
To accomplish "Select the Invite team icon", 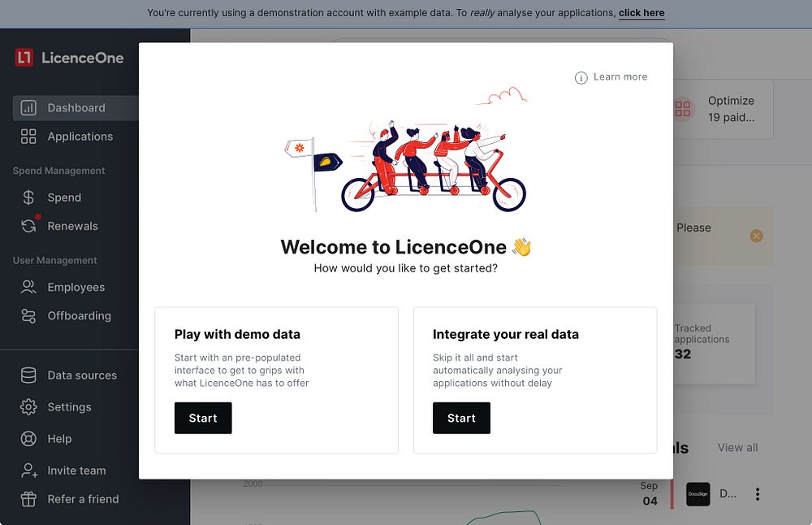I will click(x=29, y=471).
